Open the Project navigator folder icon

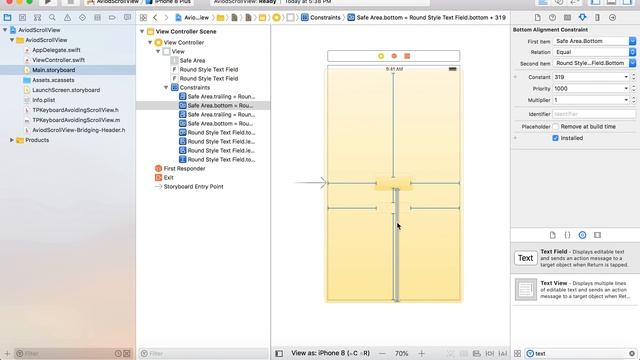7,18
